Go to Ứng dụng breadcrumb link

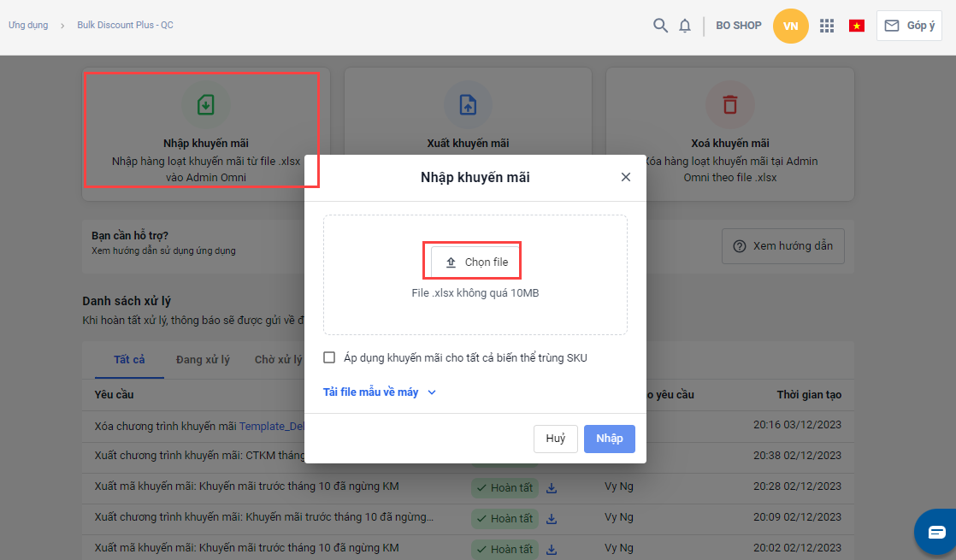[28, 26]
